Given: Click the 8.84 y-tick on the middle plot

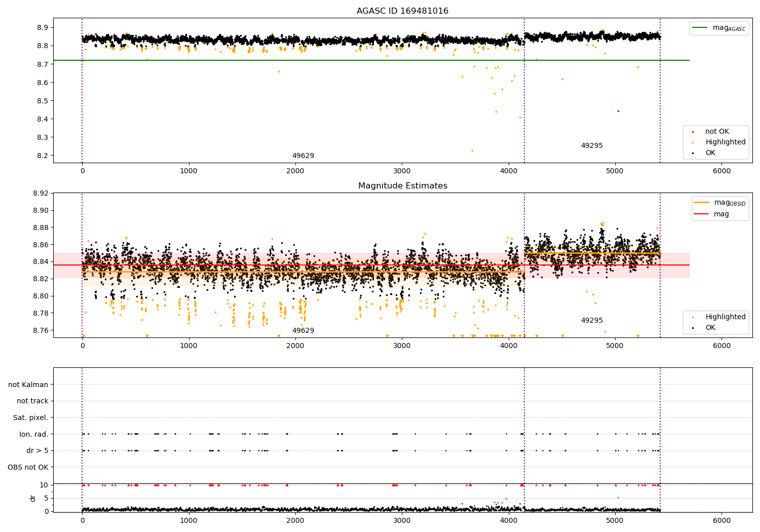Looking at the screenshot, I should [41, 262].
